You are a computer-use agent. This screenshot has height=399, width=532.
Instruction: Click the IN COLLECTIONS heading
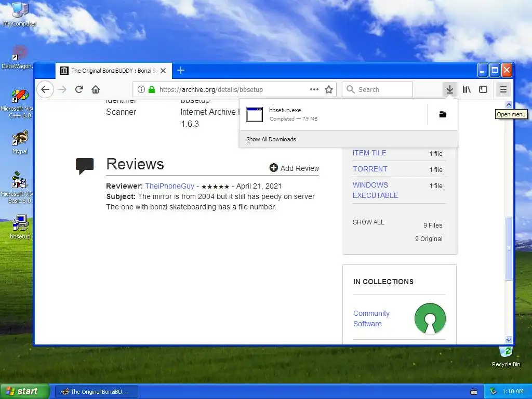click(383, 282)
